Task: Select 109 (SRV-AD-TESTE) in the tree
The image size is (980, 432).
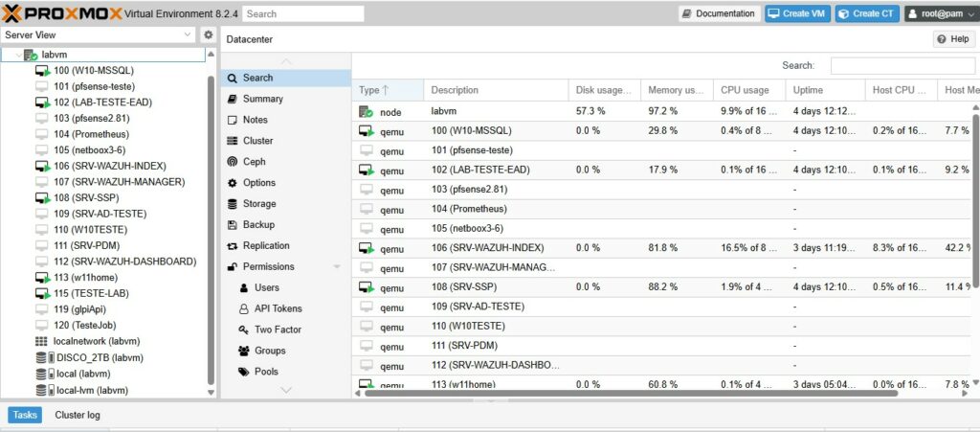Action: tap(100, 214)
